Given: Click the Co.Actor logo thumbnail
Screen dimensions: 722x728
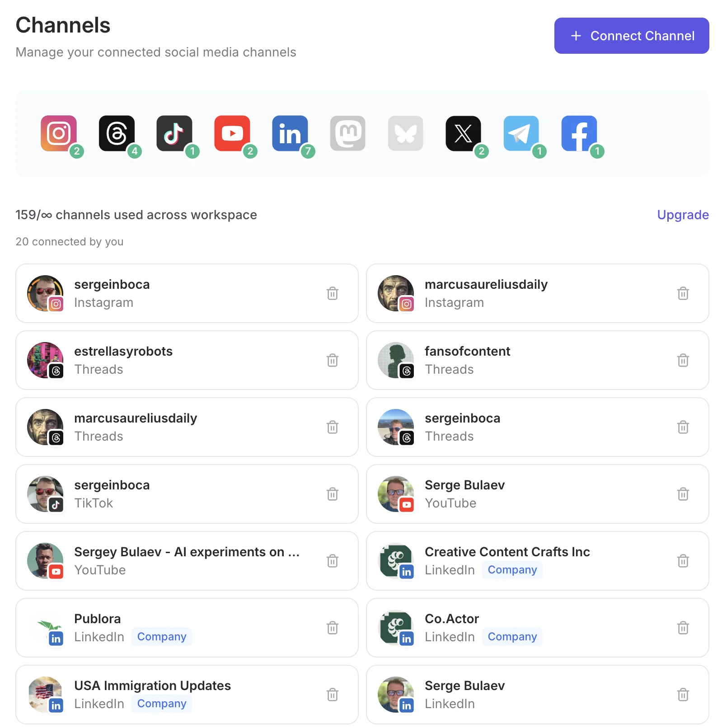Looking at the screenshot, I should coord(396,628).
